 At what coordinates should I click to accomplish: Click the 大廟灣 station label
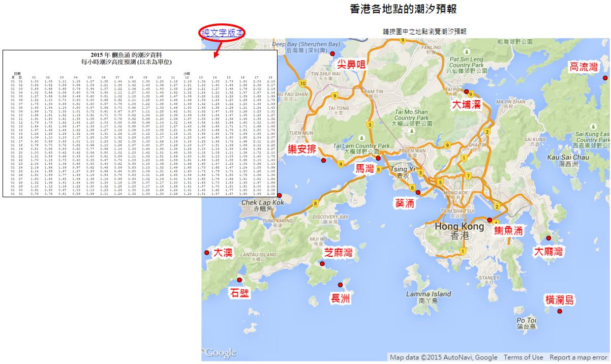(x=548, y=251)
